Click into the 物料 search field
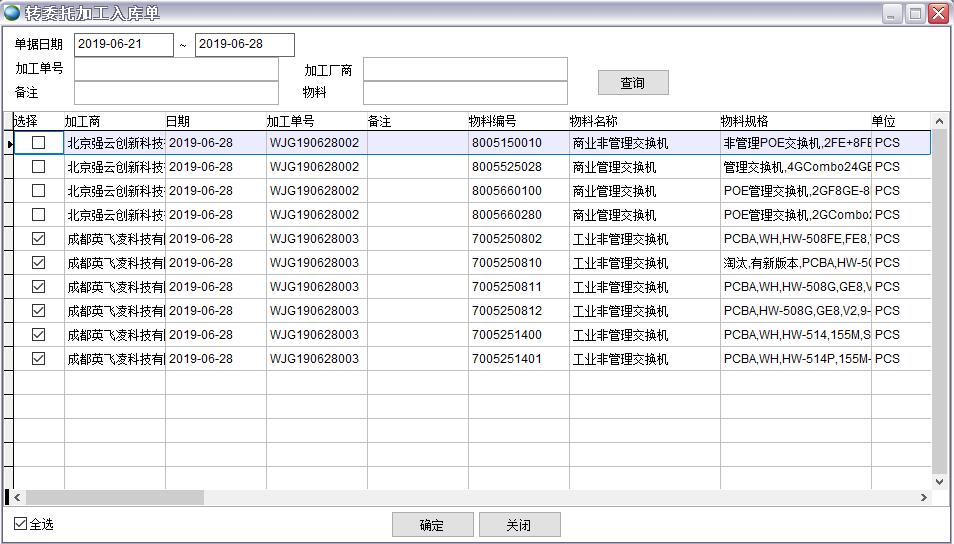This screenshot has width=954, height=544. pyautogui.click(x=465, y=93)
